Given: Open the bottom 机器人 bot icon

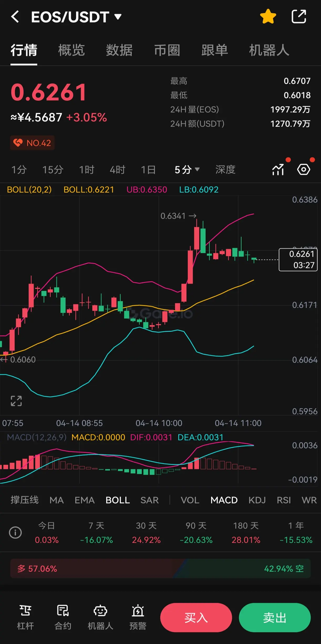Looking at the screenshot, I should 100,617.
